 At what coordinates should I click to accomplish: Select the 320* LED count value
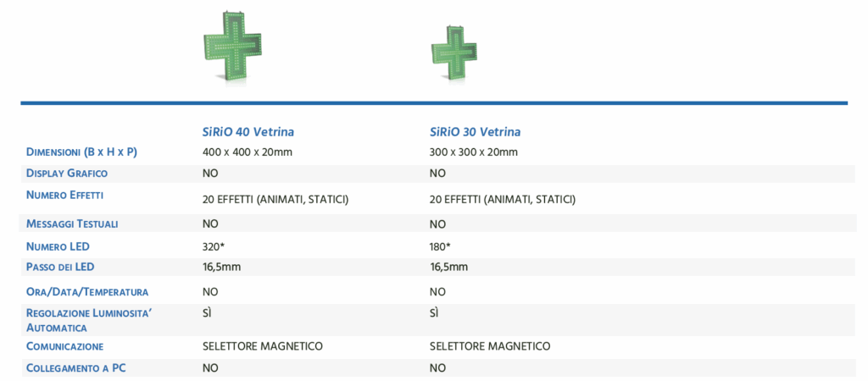click(213, 246)
